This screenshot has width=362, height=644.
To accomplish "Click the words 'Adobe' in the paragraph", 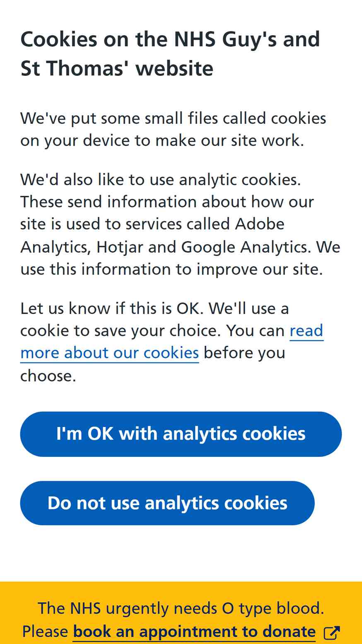I will (260, 224).
